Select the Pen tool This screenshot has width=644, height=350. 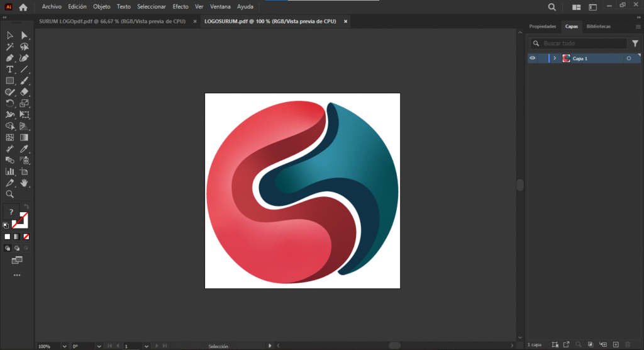(x=10, y=58)
